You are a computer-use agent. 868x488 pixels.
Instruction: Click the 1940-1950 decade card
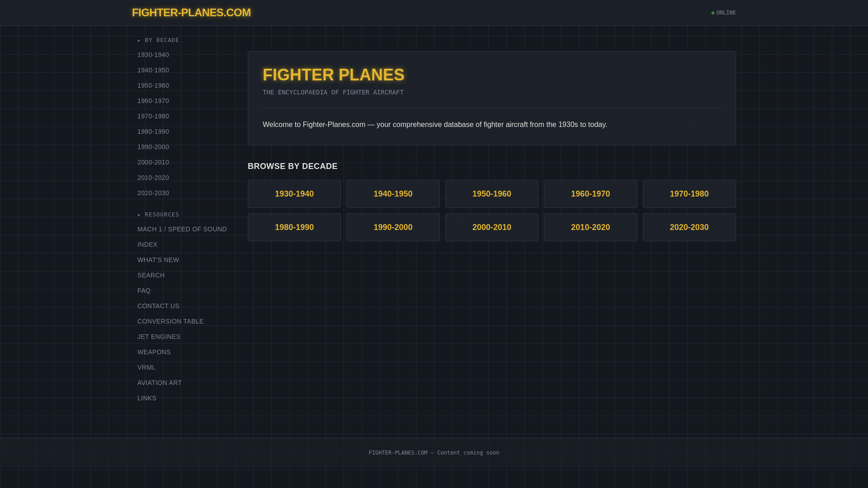[x=393, y=194]
